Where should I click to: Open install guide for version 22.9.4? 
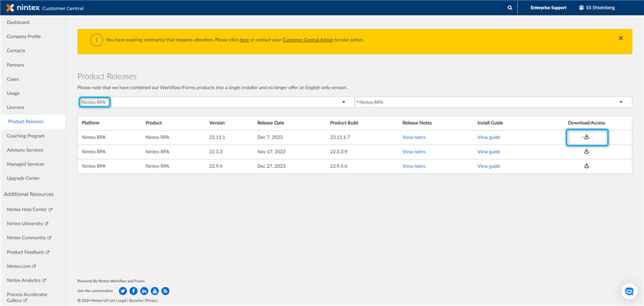[x=489, y=166]
